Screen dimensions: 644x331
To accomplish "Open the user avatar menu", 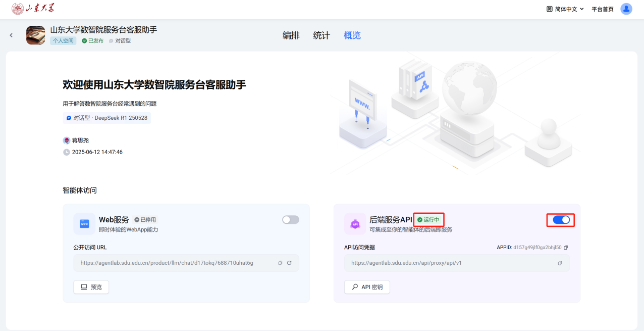I will coord(626,9).
